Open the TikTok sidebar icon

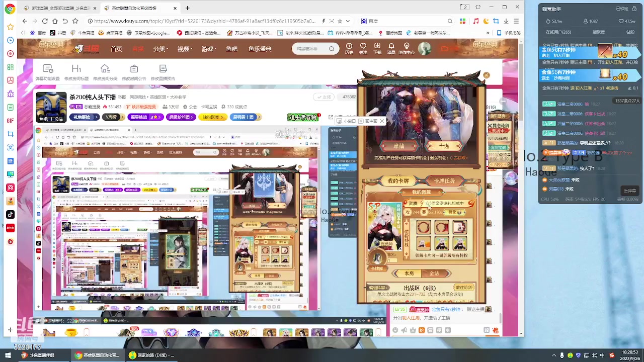(10, 215)
